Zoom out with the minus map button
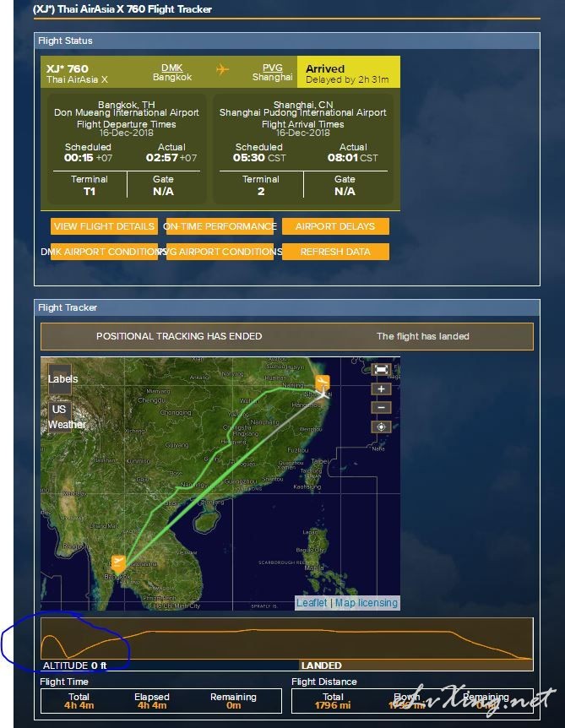Image resolution: width=565 pixels, height=728 pixels. coord(381,408)
